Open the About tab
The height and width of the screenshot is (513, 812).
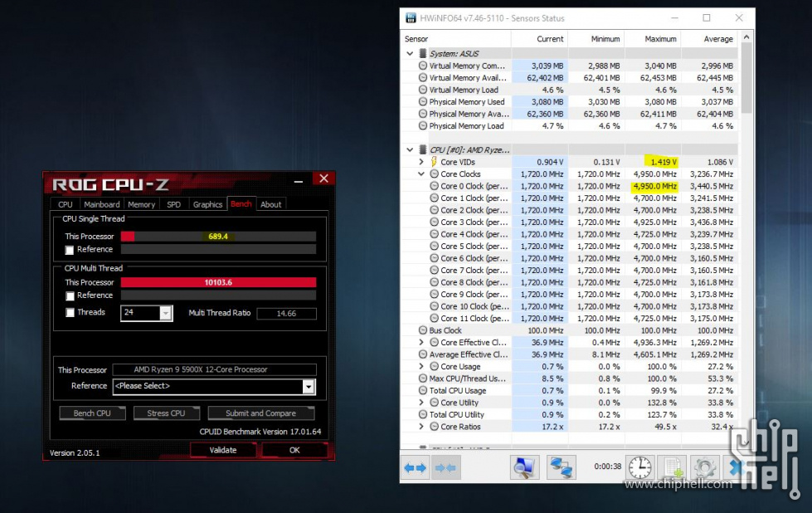pyautogui.click(x=271, y=204)
